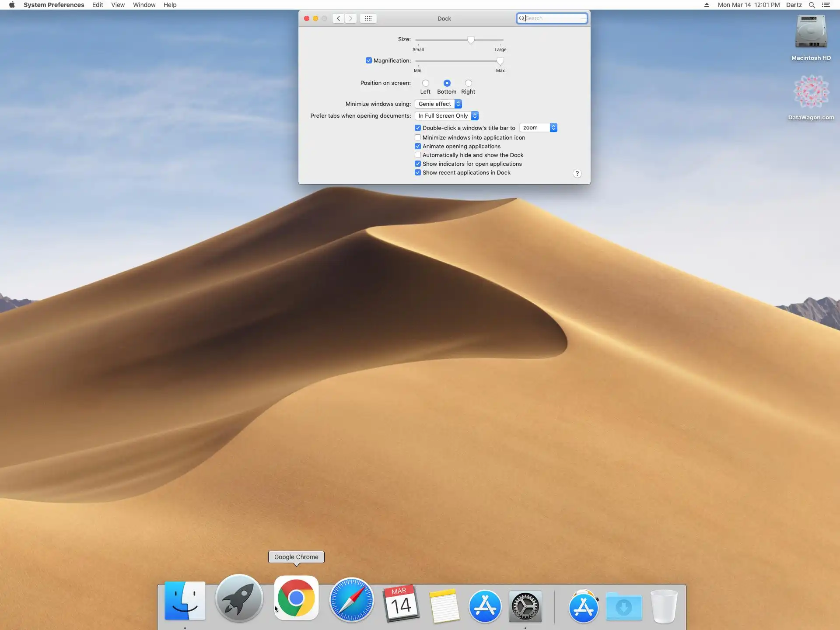Viewport: 840px width, 630px height.
Task: Open Safari in the Dock
Action: pos(351,600)
